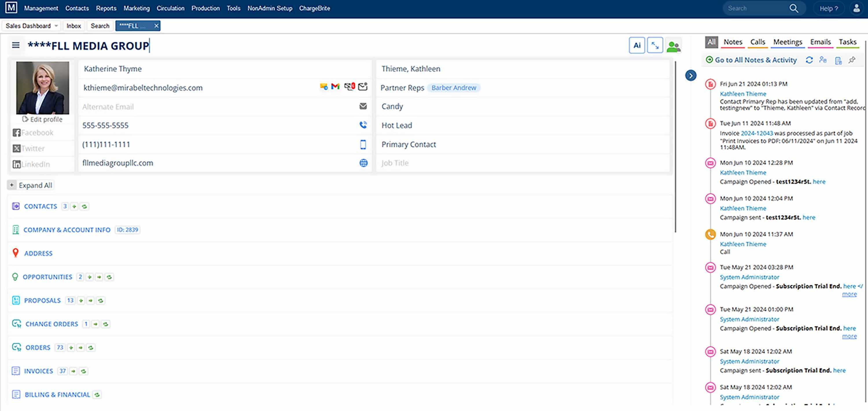868x411 pixels.
Task: Open the Marketing menu
Action: pos(137,8)
